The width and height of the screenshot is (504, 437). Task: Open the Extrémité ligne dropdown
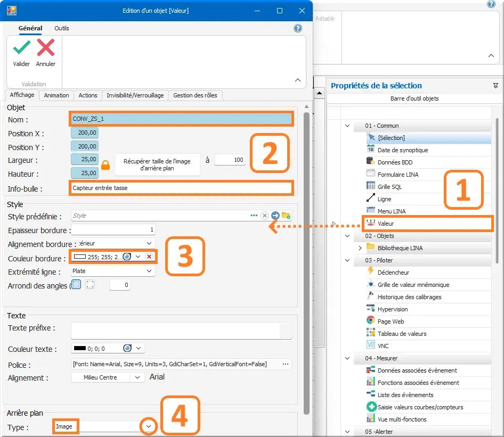click(149, 271)
